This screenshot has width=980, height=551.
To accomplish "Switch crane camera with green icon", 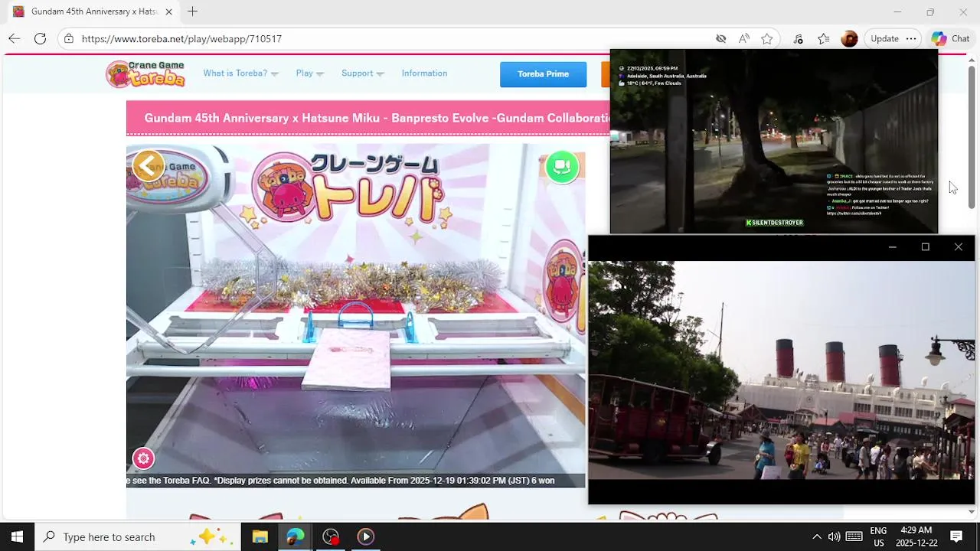I will pos(562,167).
